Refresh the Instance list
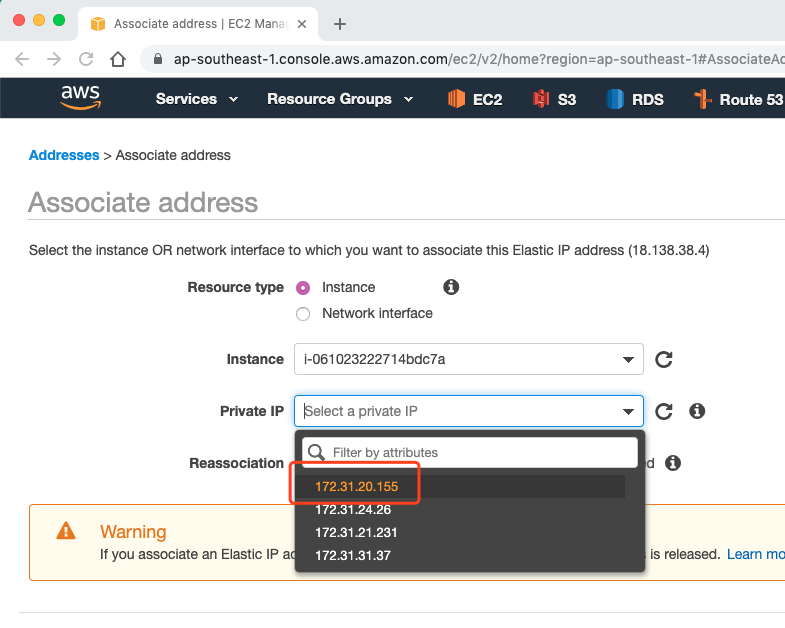The width and height of the screenshot is (785, 628). tap(664, 359)
